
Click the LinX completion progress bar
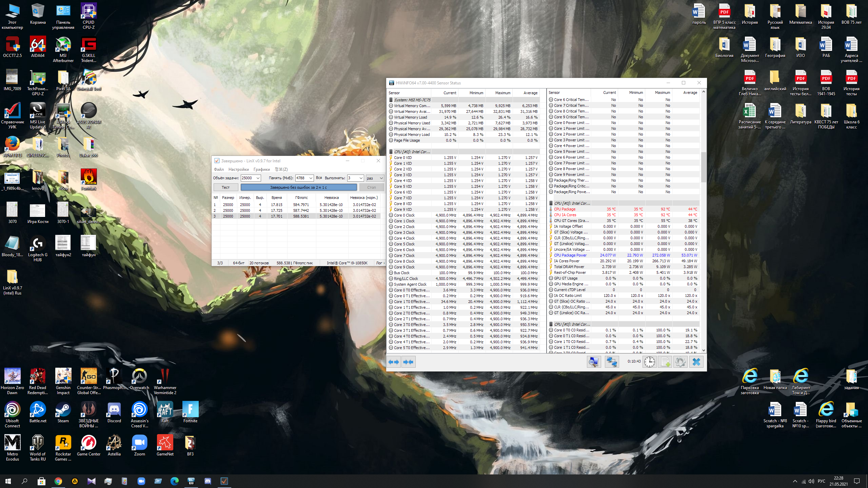[x=298, y=187]
